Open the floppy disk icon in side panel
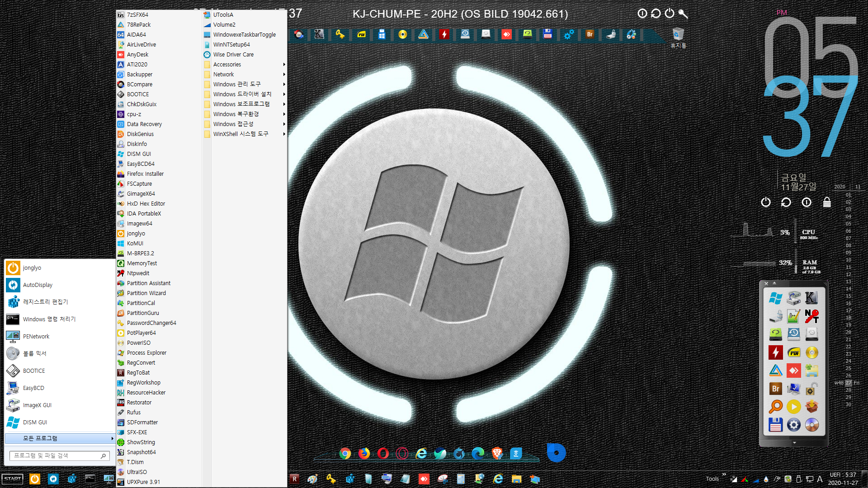The width and height of the screenshot is (868, 488). pos(776,425)
